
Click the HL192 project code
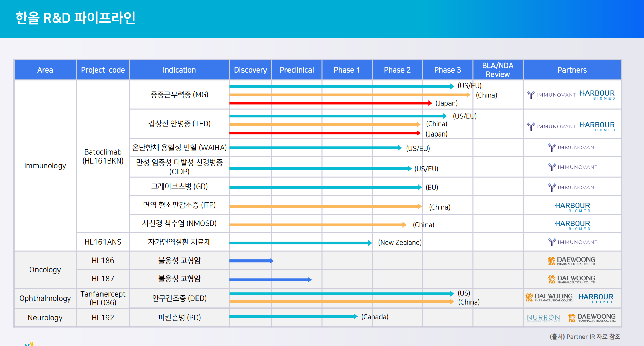coord(103,318)
